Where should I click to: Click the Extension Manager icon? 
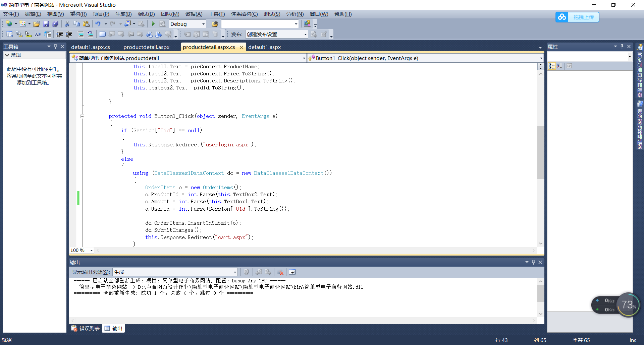click(307, 24)
